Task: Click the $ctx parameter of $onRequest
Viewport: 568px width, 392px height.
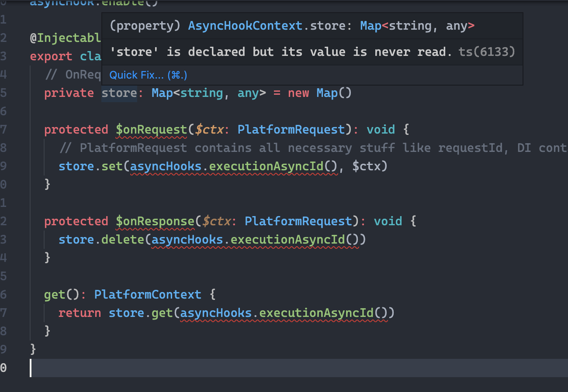Action: coord(209,130)
